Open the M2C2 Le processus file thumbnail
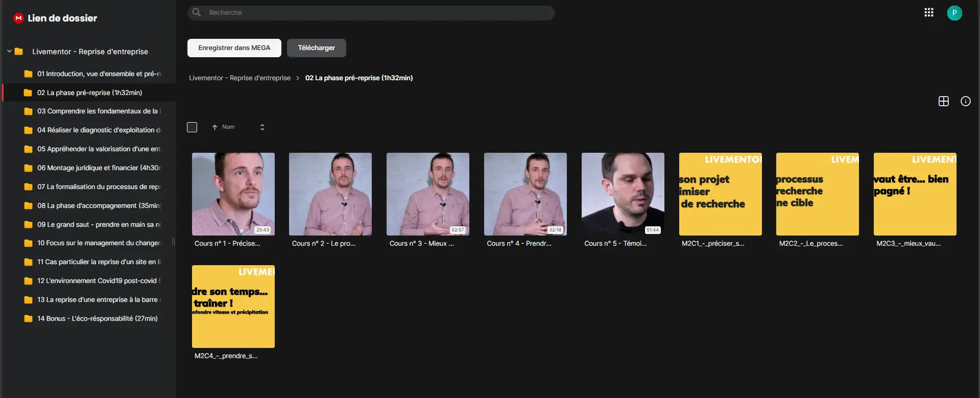980x398 pixels. 818,194
